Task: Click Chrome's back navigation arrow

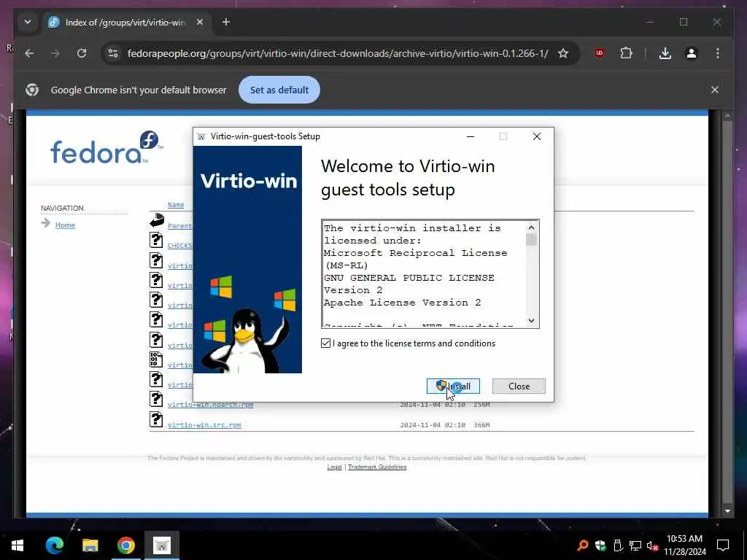Action: point(29,53)
